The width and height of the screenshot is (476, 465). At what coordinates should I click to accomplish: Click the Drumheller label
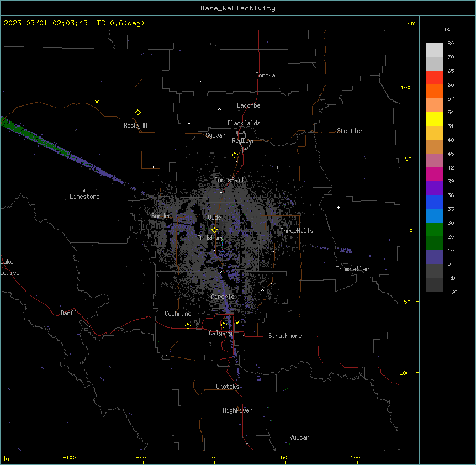click(x=352, y=269)
